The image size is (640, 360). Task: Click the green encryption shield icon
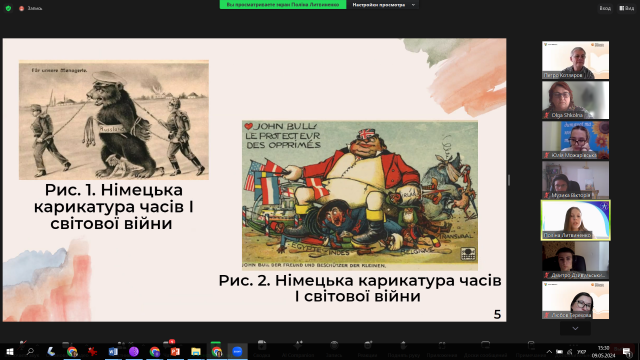point(8,8)
